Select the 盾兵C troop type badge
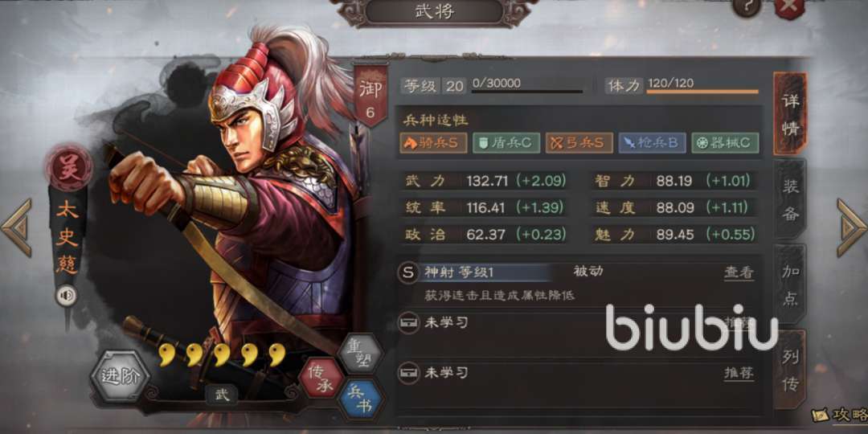868x434 pixels. [506, 143]
